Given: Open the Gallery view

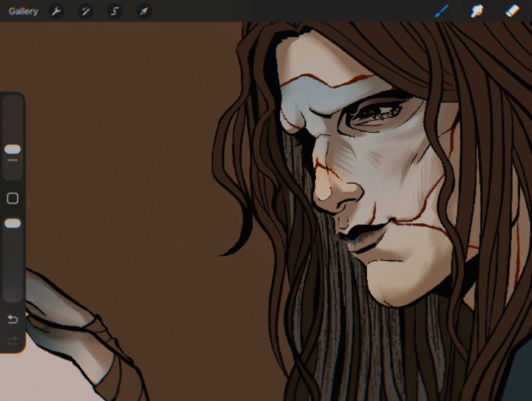Looking at the screenshot, I should coord(23,11).
